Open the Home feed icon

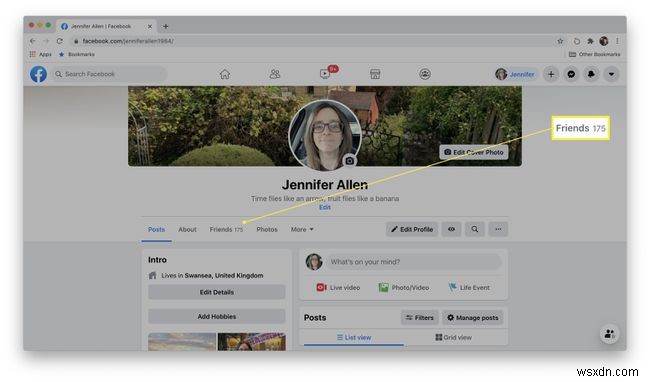225,74
